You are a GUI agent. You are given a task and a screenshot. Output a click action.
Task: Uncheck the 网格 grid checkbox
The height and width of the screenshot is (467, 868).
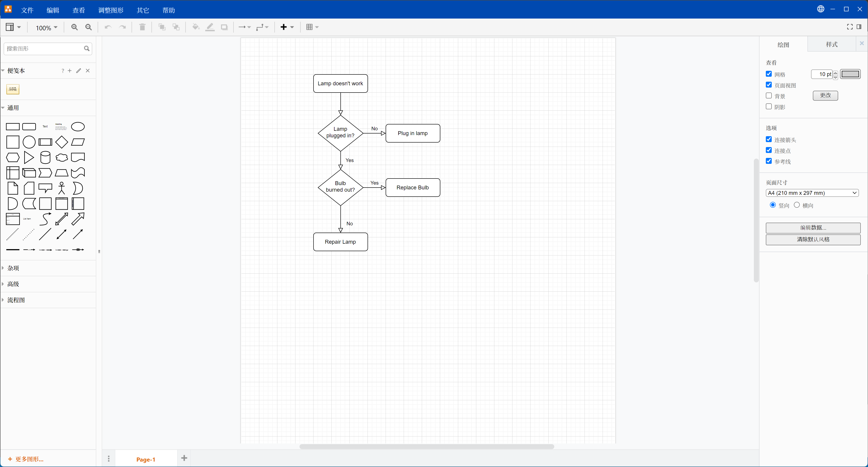tap(769, 74)
